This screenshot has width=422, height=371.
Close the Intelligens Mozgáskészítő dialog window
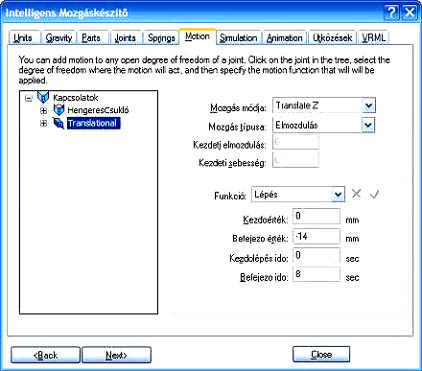pyautogui.click(x=409, y=13)
